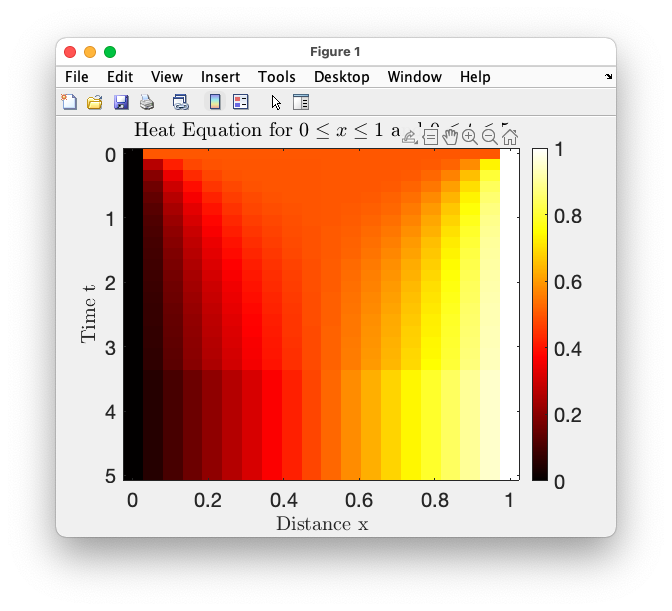Open the Tools menu

click(276, 77)
